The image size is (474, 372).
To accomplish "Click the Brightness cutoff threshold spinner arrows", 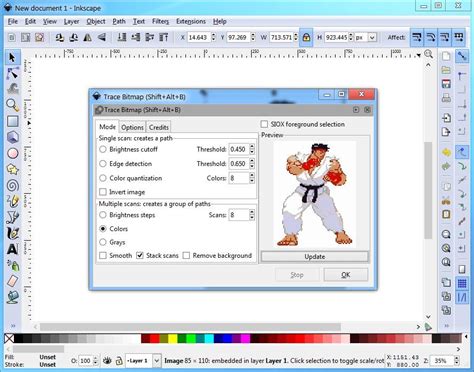I will [x=252, y=149].
